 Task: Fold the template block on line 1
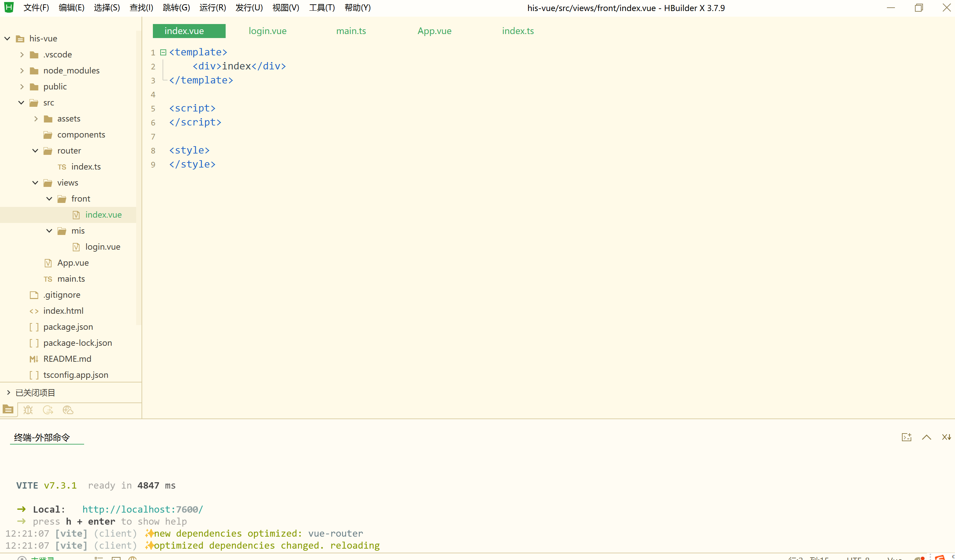coord(163,52)
